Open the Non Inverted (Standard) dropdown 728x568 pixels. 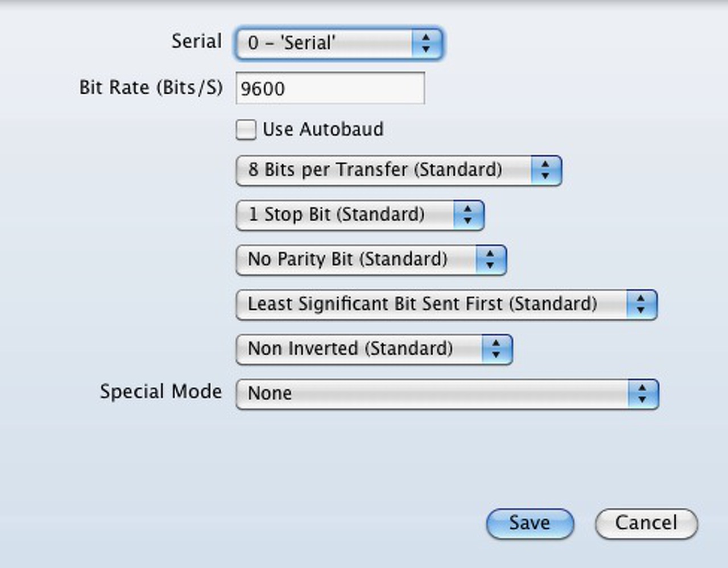click(358, 349)
